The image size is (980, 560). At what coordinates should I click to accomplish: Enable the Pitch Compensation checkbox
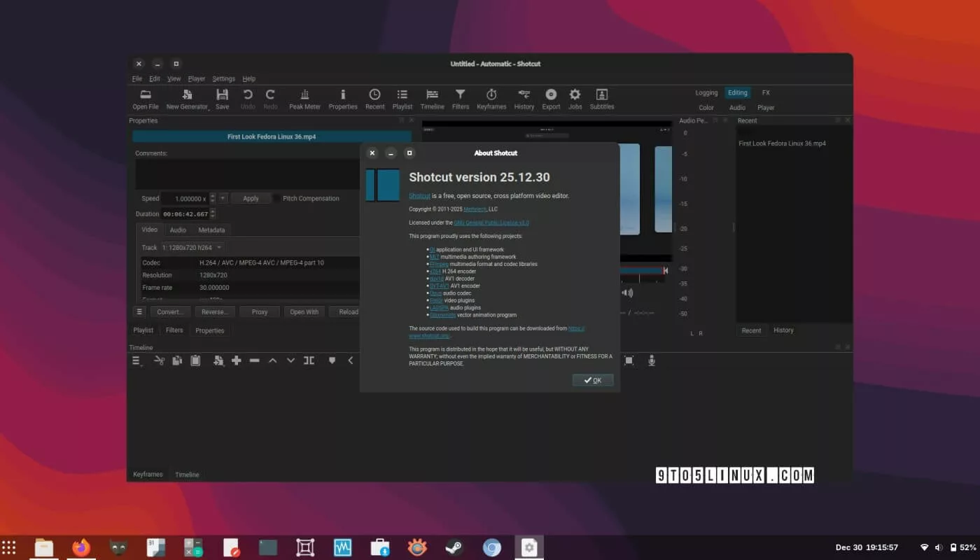277,199
